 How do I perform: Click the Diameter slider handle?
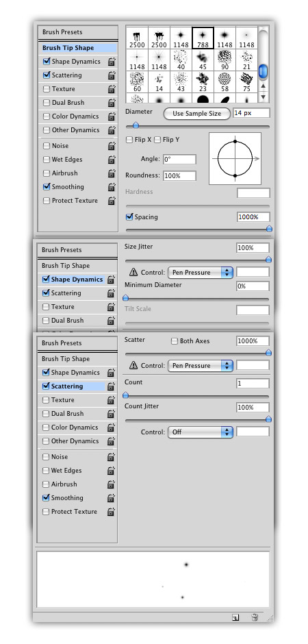click(x=136, y=125)
